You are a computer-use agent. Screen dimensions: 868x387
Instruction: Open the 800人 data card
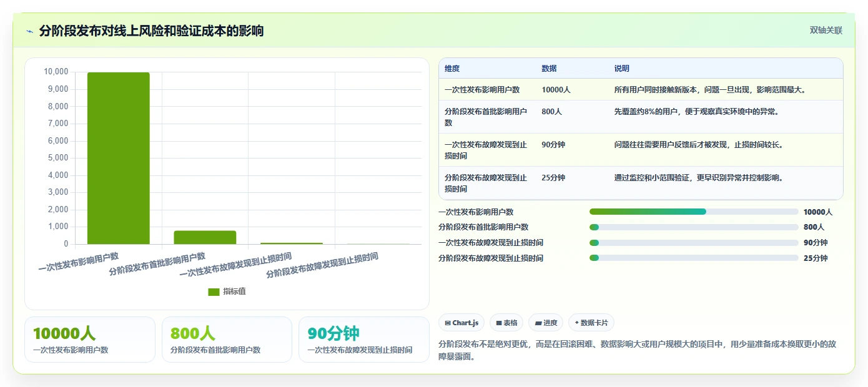(x=227, y=340)
